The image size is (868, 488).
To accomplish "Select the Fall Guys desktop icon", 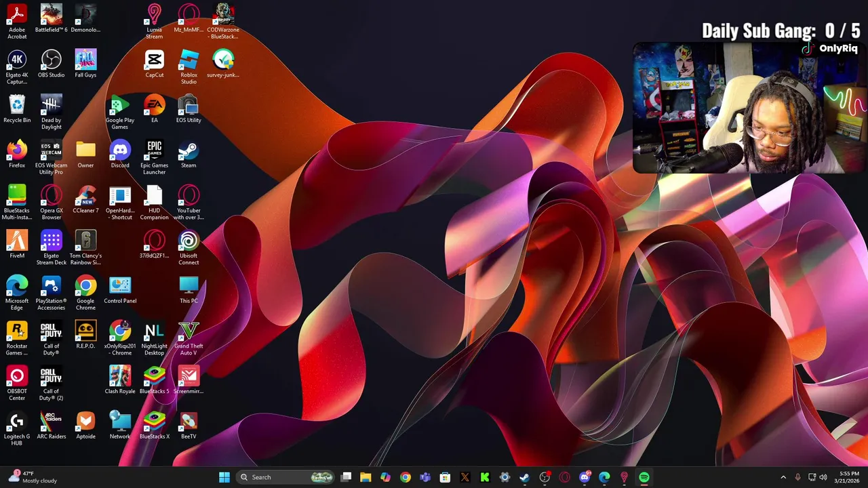I will click(85, 64).
